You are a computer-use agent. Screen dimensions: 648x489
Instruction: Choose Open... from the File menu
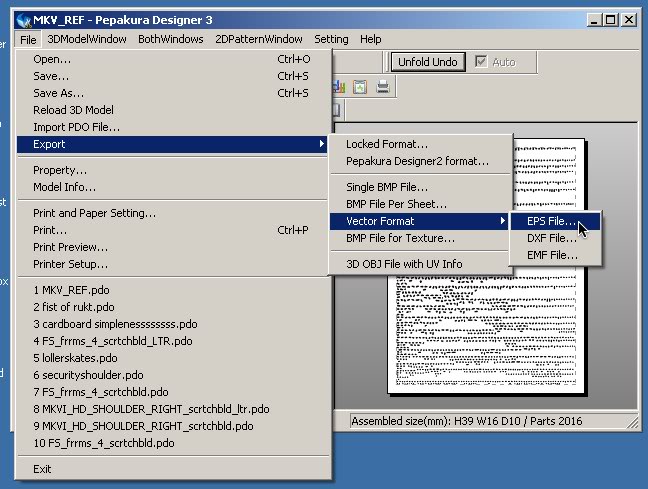pos(172,59)
